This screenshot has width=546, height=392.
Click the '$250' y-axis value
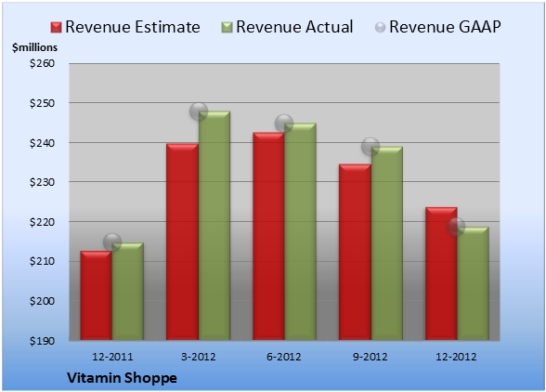[42, 103]
